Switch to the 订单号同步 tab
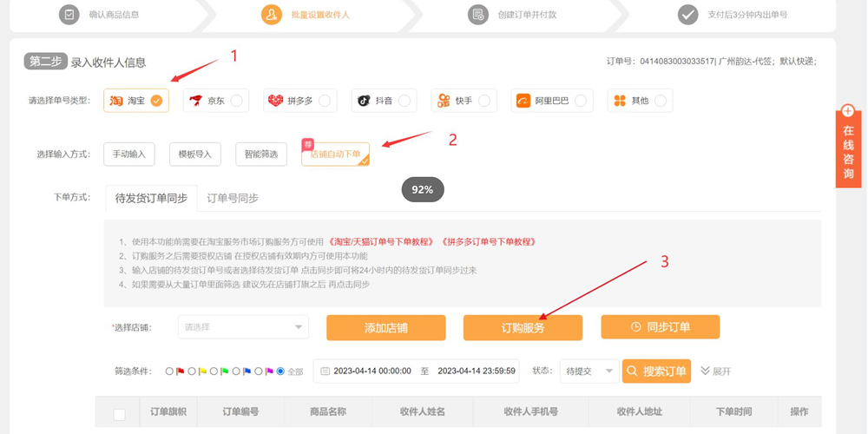Screen dimensions: 868x434 (x=233, y=198)
